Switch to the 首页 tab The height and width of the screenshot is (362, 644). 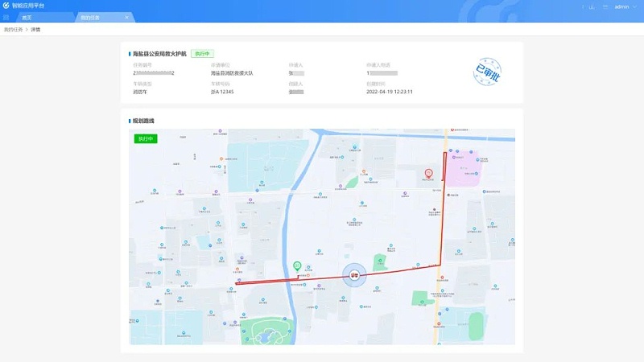click(27, 17)
